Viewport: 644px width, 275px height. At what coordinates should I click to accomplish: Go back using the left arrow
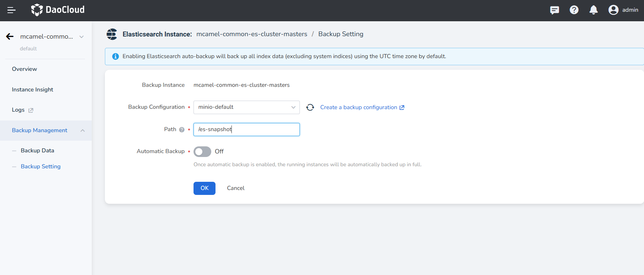[x=10, y=37]
